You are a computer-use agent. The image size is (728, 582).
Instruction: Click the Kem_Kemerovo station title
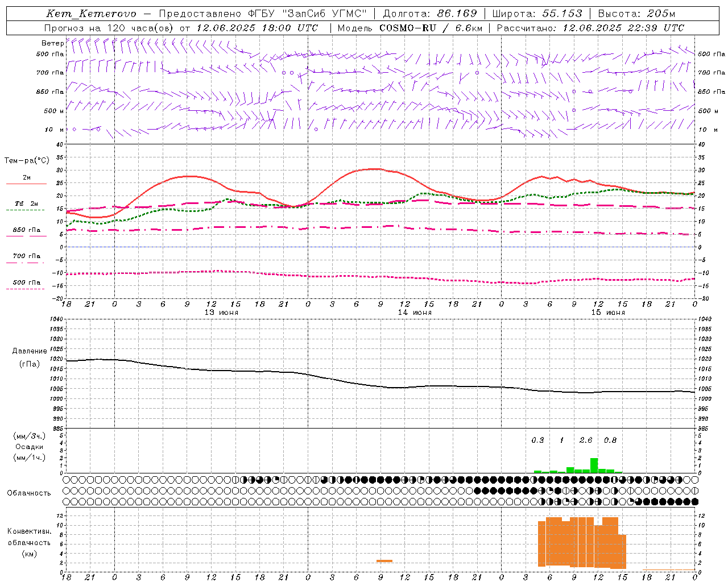(91, 14)
